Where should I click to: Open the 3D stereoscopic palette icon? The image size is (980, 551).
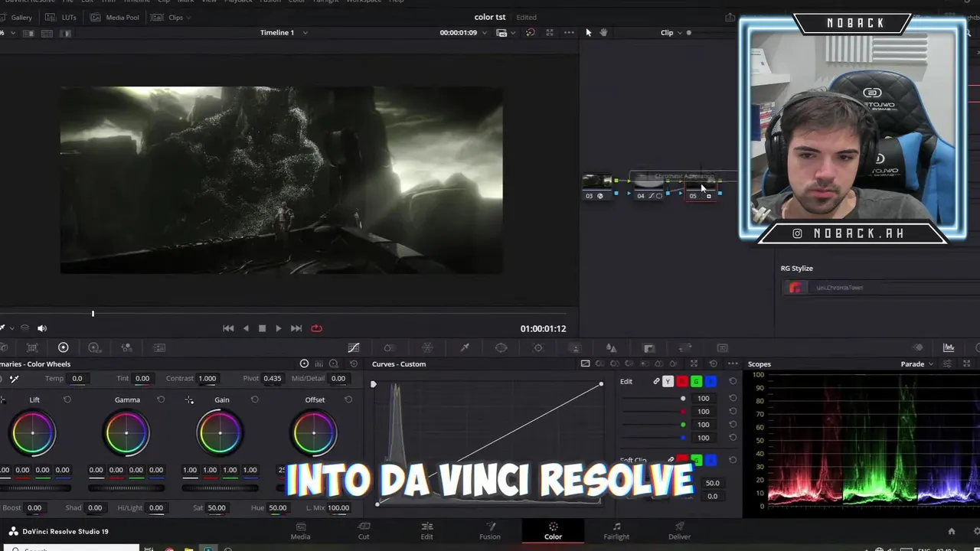pos(722,347)
